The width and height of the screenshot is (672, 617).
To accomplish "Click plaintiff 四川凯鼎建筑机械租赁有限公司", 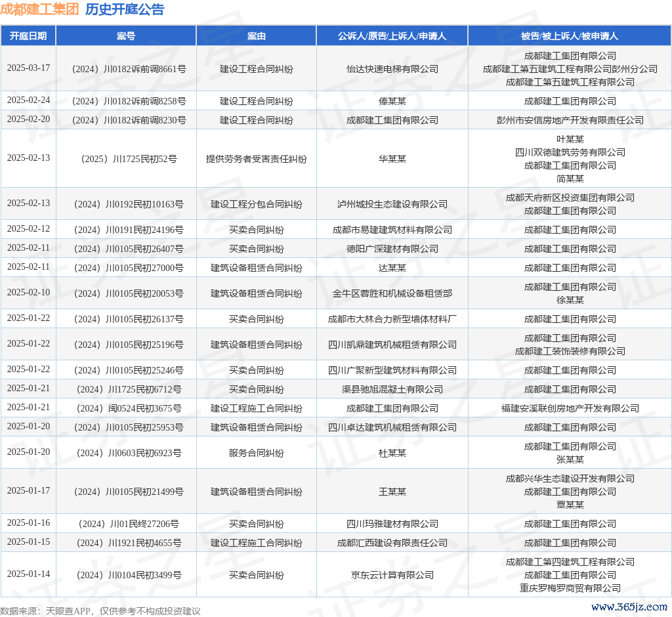I will (392, 345).
